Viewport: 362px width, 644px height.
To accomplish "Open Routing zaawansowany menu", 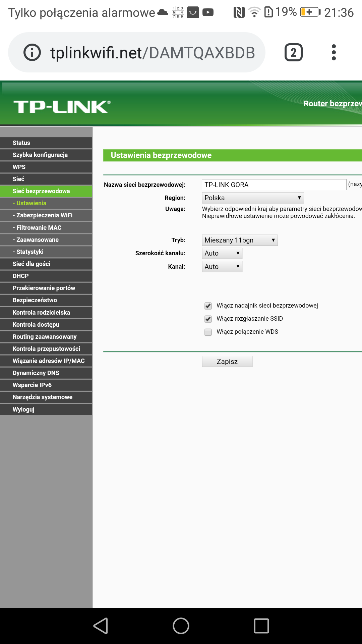I will pos(46,337).
